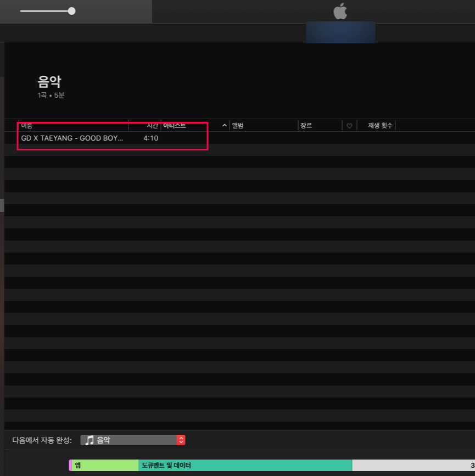Sort by the 아티스트 column header

click(174, 125)
